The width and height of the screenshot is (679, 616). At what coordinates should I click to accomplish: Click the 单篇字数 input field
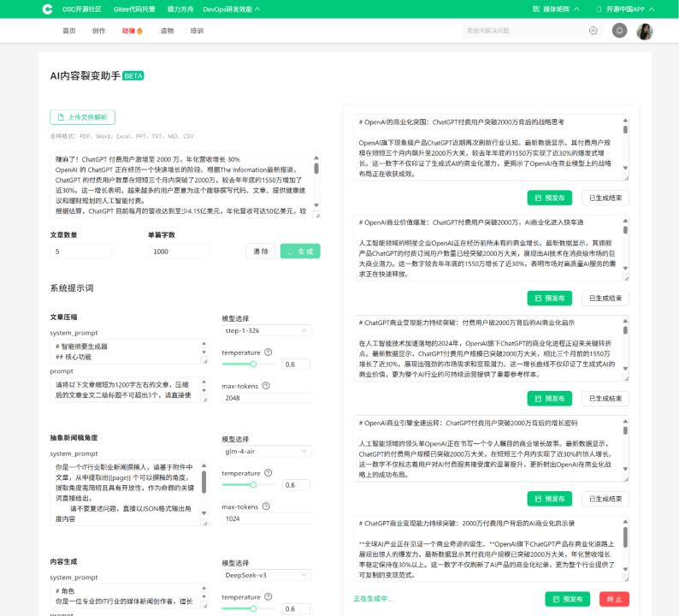coord(179,252)
